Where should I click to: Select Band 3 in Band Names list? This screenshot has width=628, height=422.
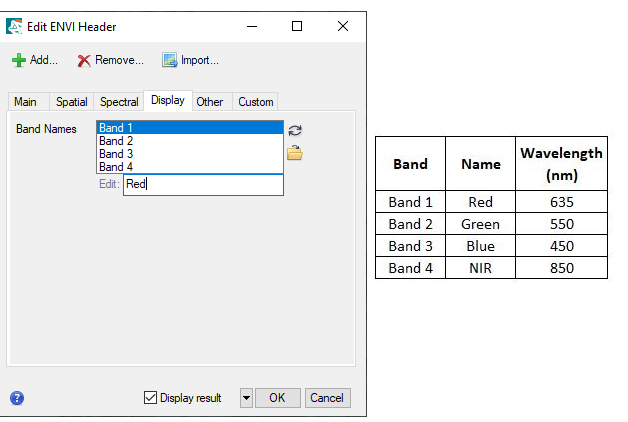[x=190, y=154]
